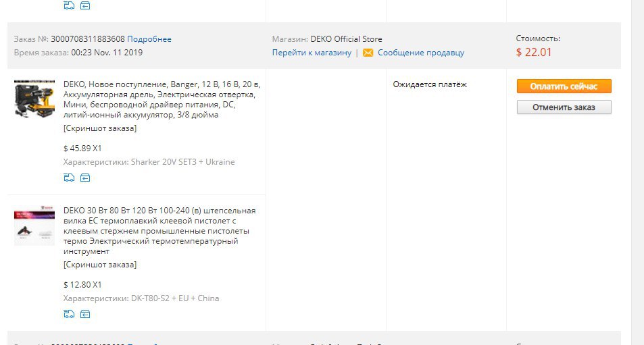
Task: Click Ожидается платёж status text
Action: point(430,84)
